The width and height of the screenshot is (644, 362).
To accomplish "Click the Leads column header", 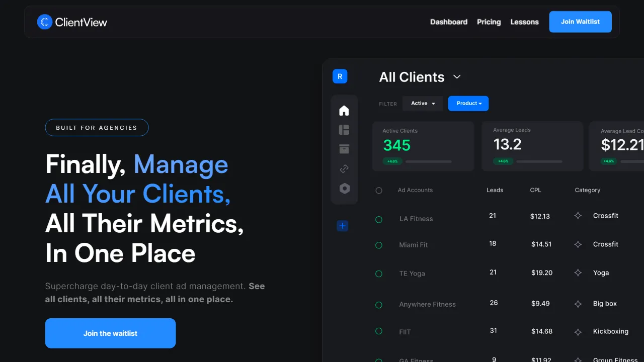I will tap(495, 190).
